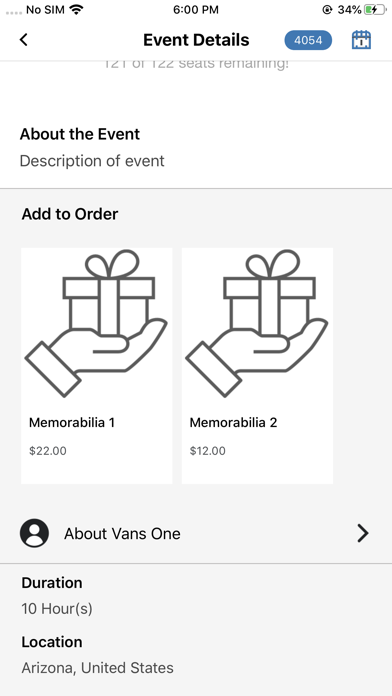Tap the rotation lock status icon
The width and height of the screenshot is (392, 696).
tap(327, 10)
